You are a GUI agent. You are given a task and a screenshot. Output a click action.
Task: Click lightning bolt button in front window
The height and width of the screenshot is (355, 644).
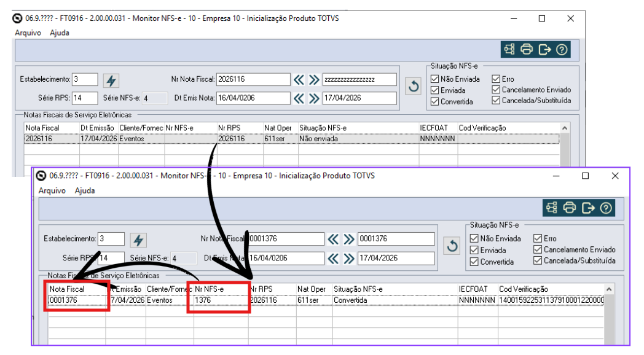(x=138, y=240)
